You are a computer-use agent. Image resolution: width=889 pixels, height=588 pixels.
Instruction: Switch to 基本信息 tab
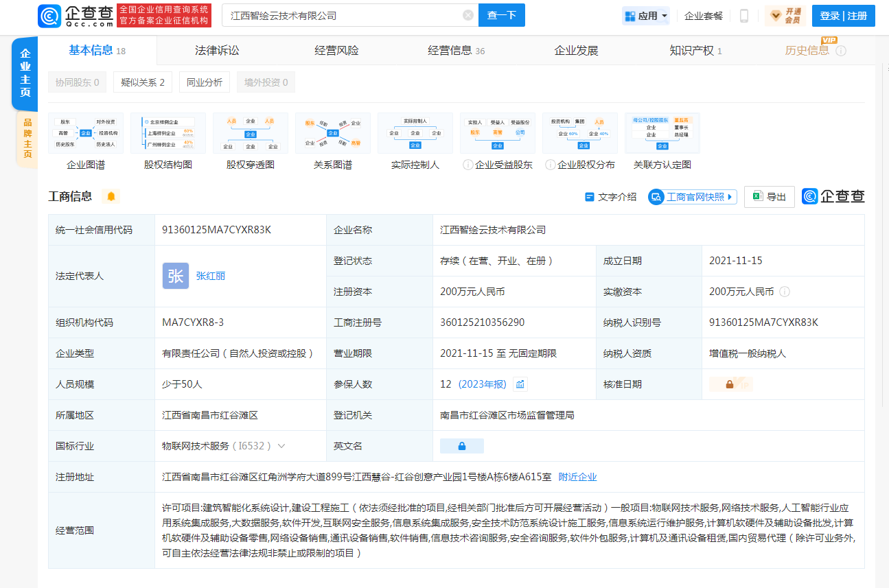pyautogui.click(x=97, y=50)
